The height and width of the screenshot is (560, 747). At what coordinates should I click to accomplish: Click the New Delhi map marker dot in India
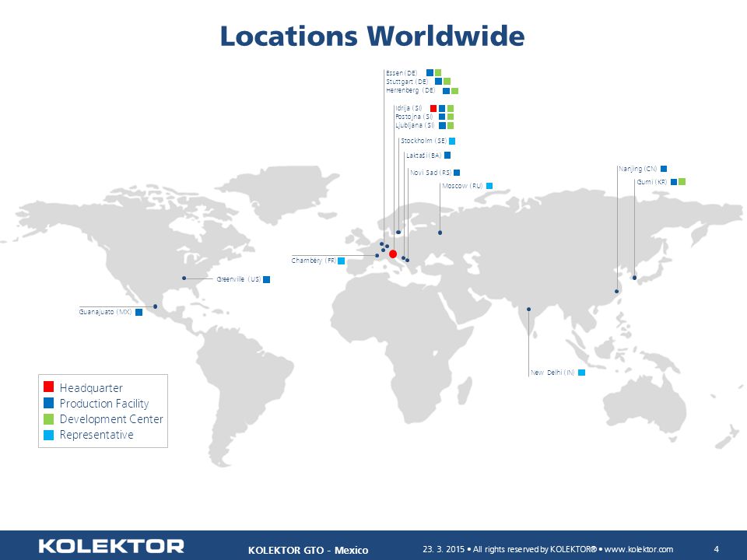point(528,309)
